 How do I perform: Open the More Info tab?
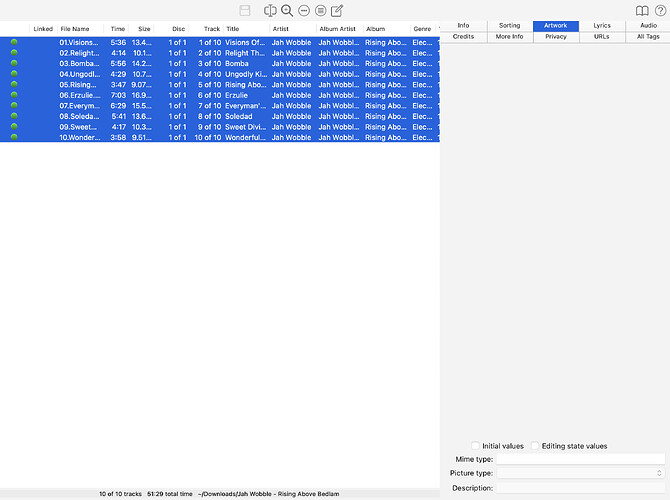pos(509,37)
